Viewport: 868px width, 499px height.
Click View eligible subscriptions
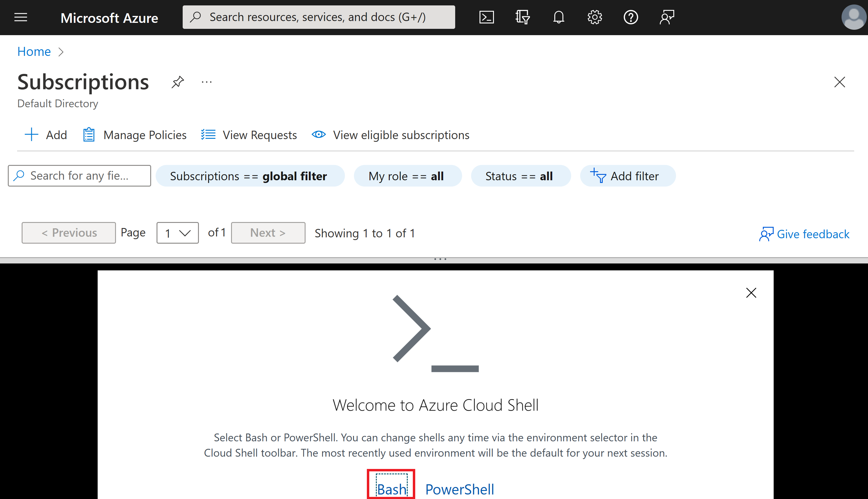390,135
